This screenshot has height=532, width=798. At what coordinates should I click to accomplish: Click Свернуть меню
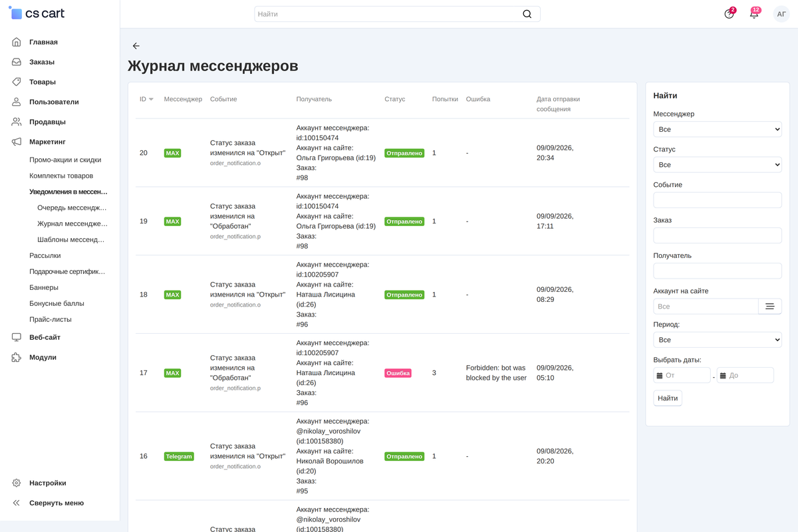click(x=57, y=503)
